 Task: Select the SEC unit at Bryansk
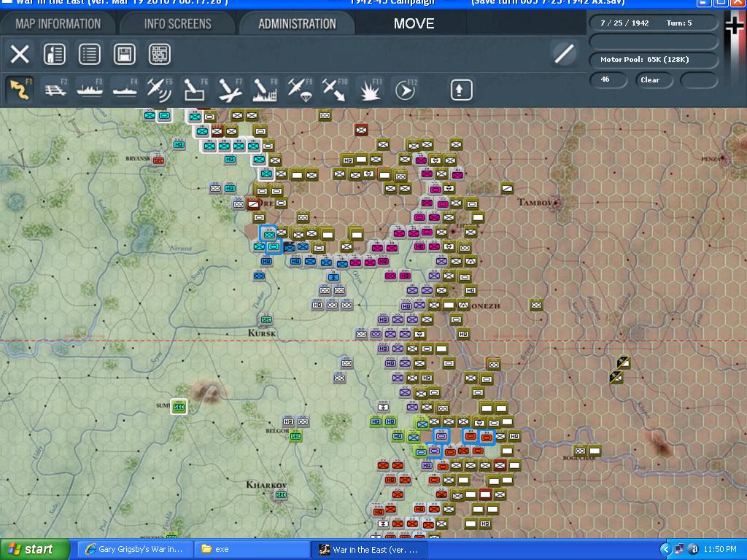point(158,160)
